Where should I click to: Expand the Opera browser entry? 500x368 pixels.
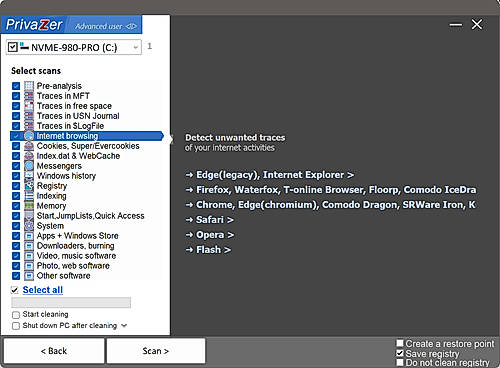(210, 235)
